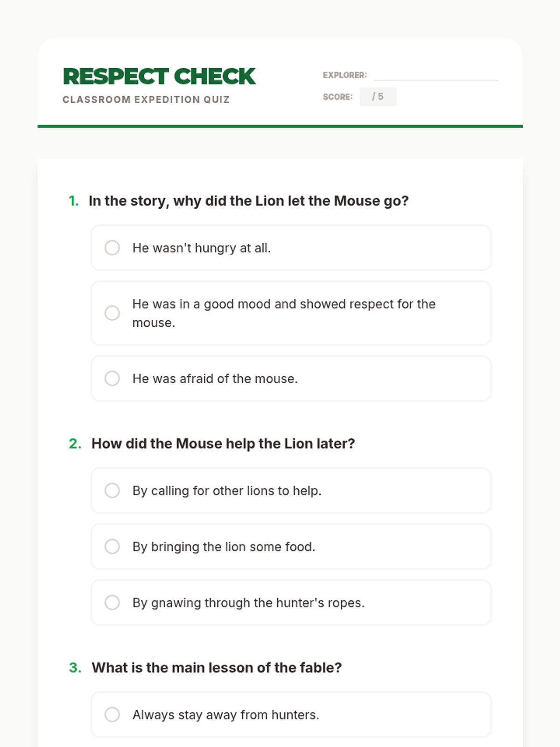This screenshot has width=560, height=747.
Task: Click the option card "He wasn't hungry at all."
Action: (x=291, y=247)
